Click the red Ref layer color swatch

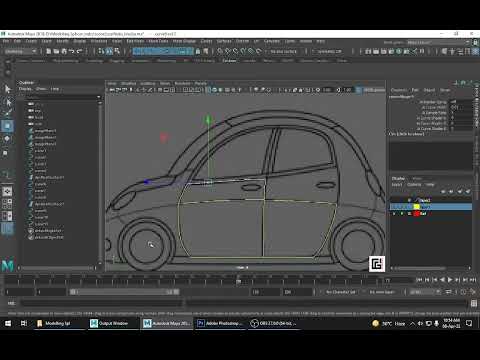417,213
